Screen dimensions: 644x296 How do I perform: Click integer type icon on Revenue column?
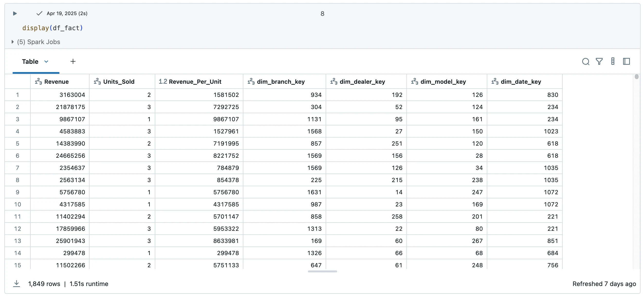pyautogui.click(x=38, y=82)
